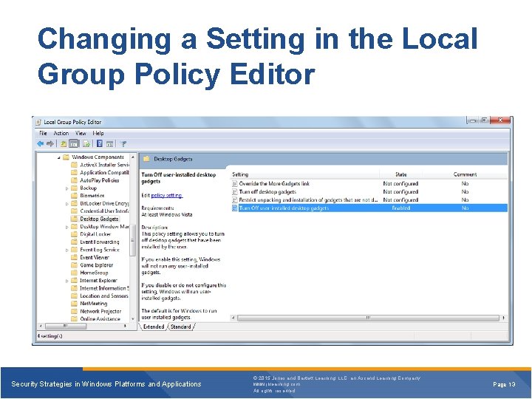Click the 'policy setting' edit link
532x399 pixels.
point(166,195)
